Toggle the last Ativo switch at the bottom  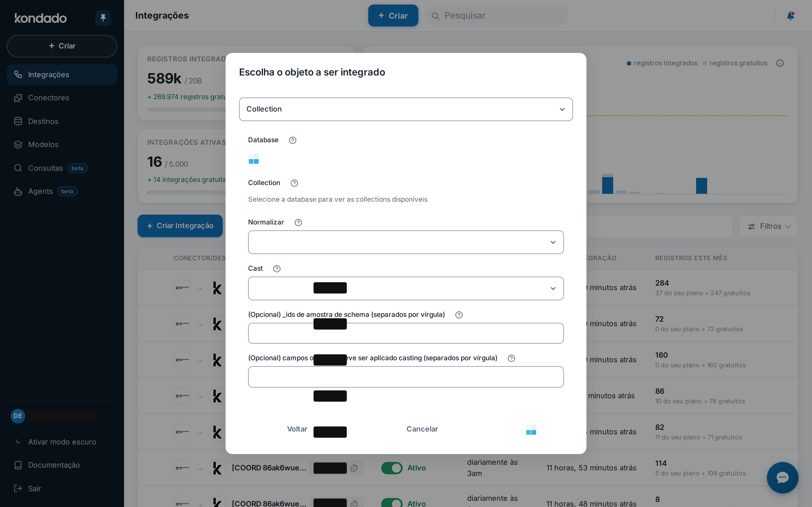click(392, 503)
